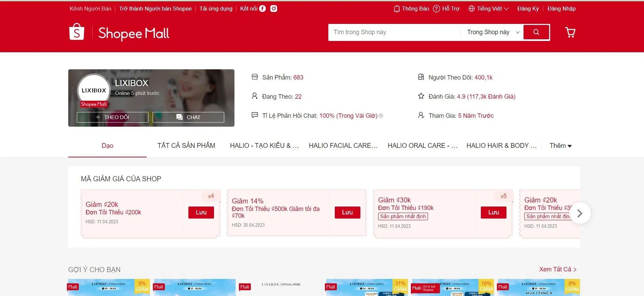Open Shopee Facebook page icon

(262, 9)
